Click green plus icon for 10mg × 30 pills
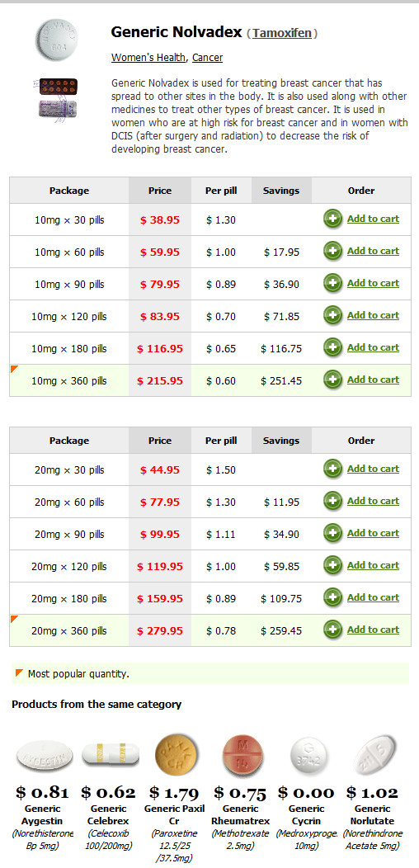 (332, 219)
